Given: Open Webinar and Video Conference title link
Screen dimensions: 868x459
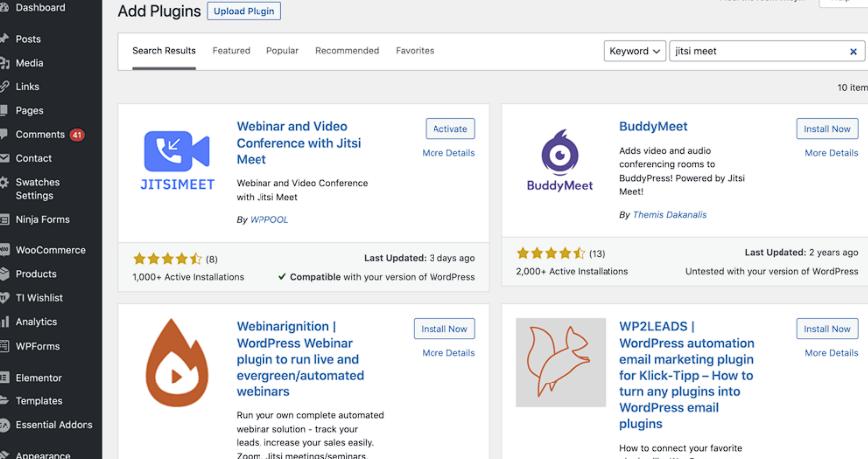Looking at the screenshot, I should pos(298,143).
